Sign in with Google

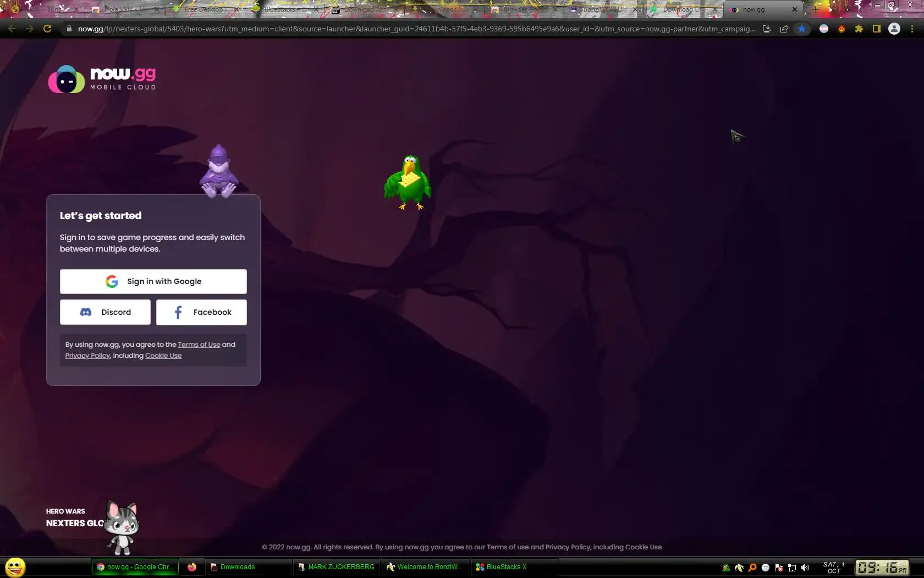(153, 281)
